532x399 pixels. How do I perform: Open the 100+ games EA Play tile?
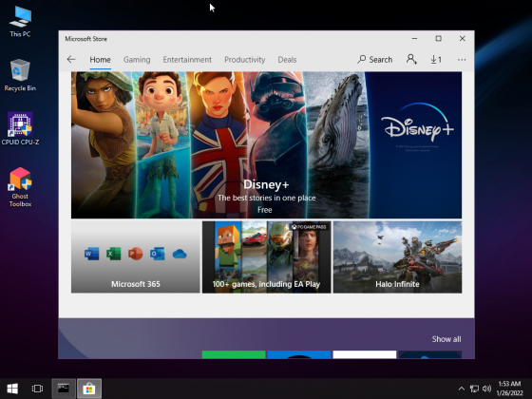[266, 256]
